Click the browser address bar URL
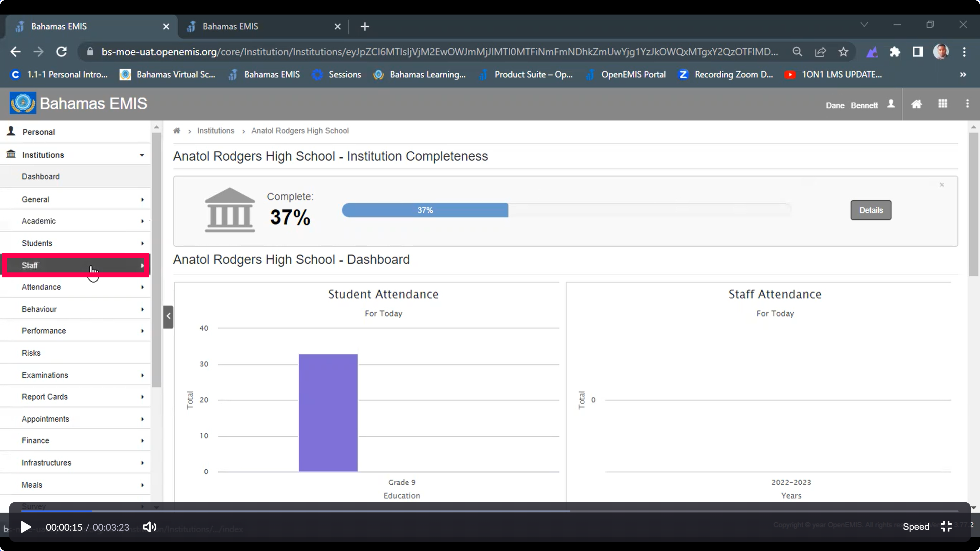The width and height of the screenshot is (980, 551). (439, 52)
